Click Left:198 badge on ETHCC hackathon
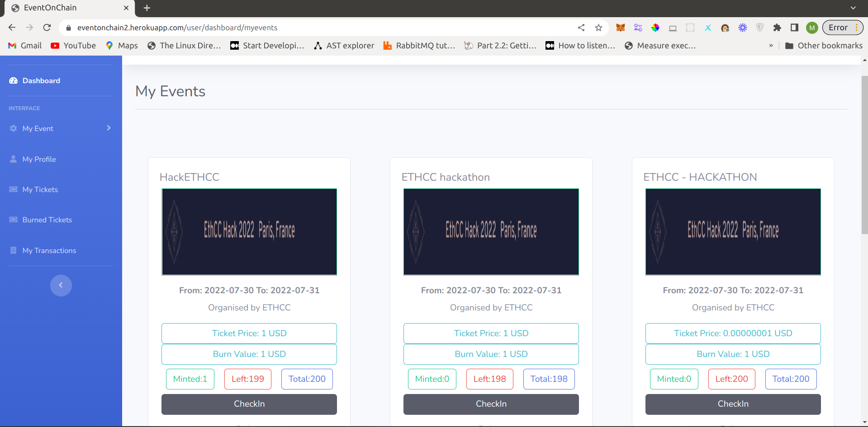Image resolution: width=868 pixels, height=427 pixels. click(490, 379)
